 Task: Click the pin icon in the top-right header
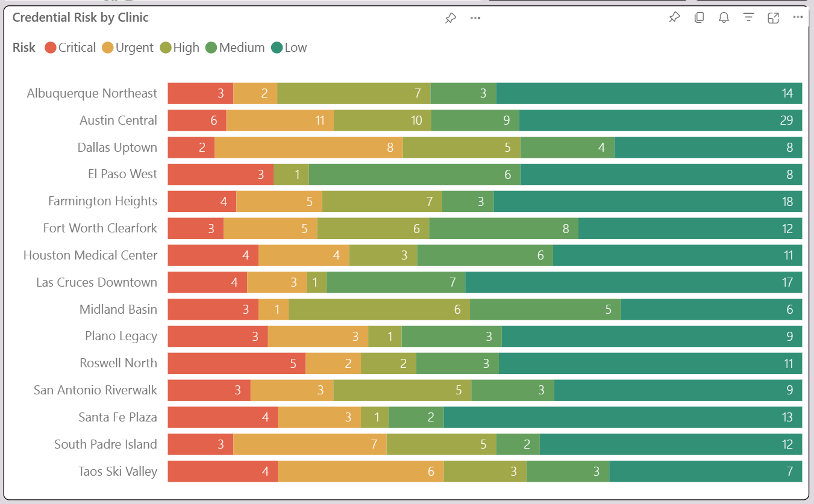(674, 17)
